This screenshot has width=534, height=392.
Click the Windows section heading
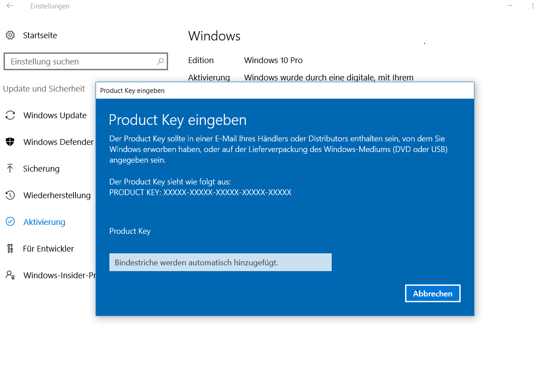(x=214, y=36)
